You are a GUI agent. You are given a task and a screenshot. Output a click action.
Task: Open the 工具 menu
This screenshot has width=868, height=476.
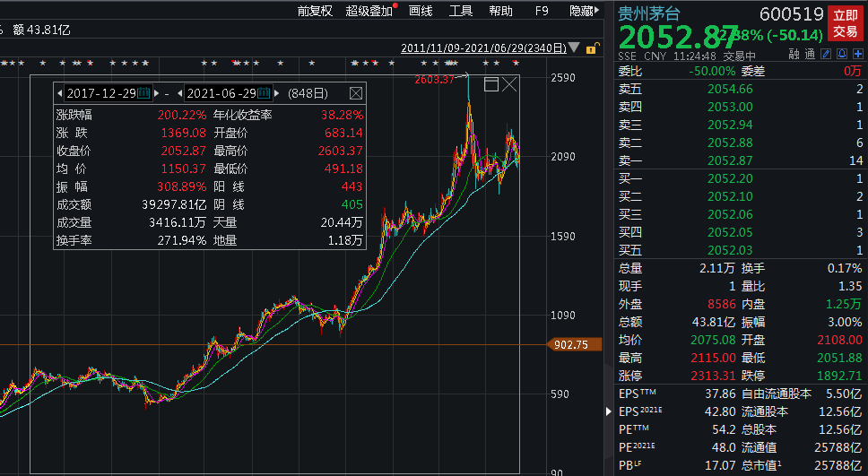click(x=461, y=11)
